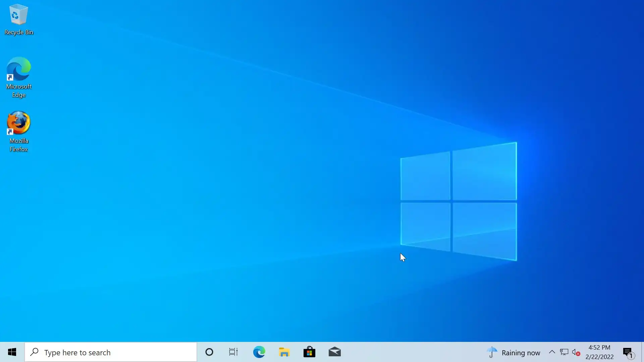Open the 'Raining now' weather widget
This screenshot has height=362, width=644.
521,353
